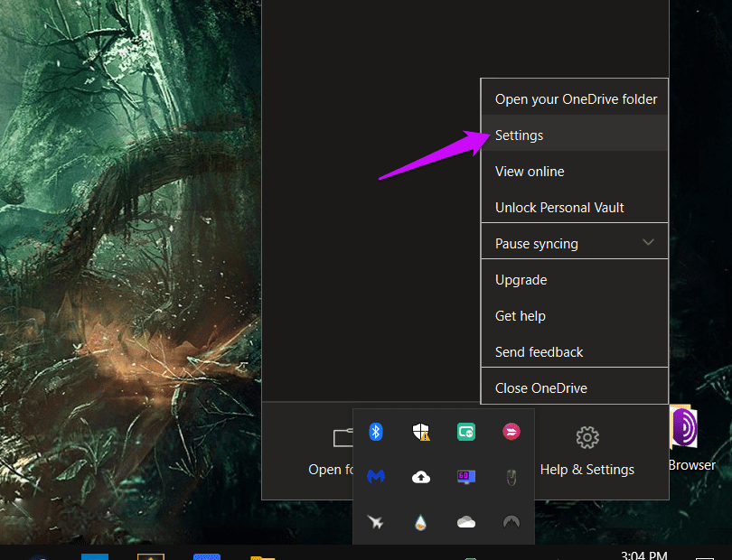Screen dimensions: 732x560
Task: Choose Unlock Personal Vault
Action: point(575,207)
